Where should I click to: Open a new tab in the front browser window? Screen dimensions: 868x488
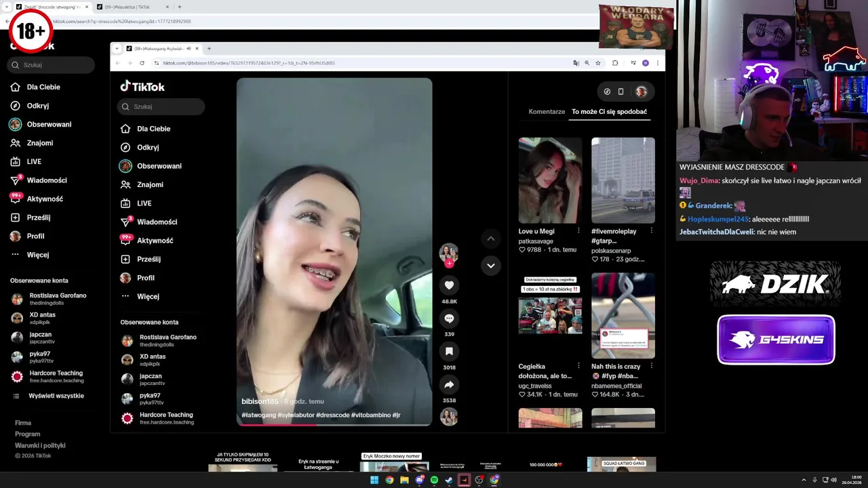209,48
